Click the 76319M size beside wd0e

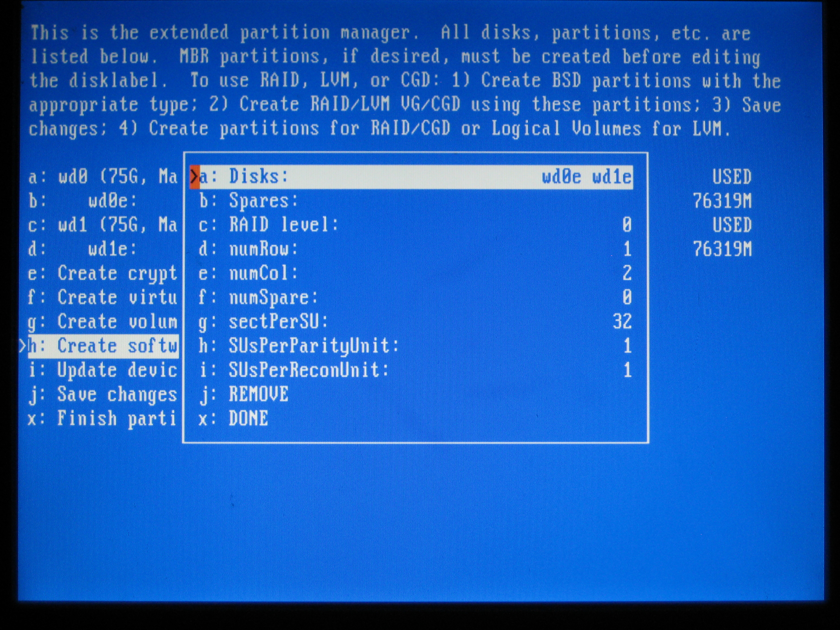722,201
